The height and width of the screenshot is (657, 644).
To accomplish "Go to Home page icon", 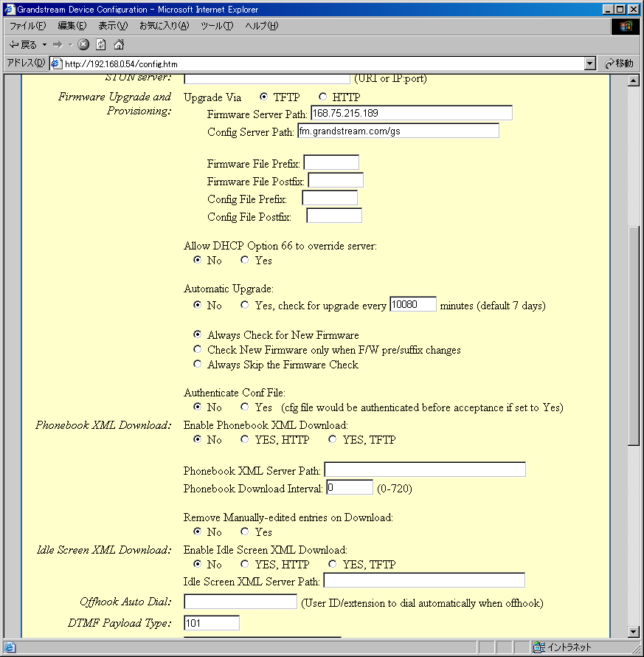I will [118, 45].
